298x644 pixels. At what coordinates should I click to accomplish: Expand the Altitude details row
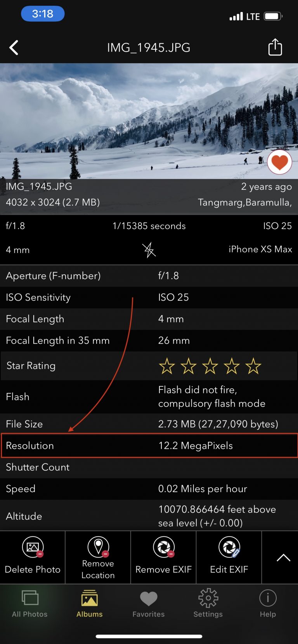(x=149, y=516)
